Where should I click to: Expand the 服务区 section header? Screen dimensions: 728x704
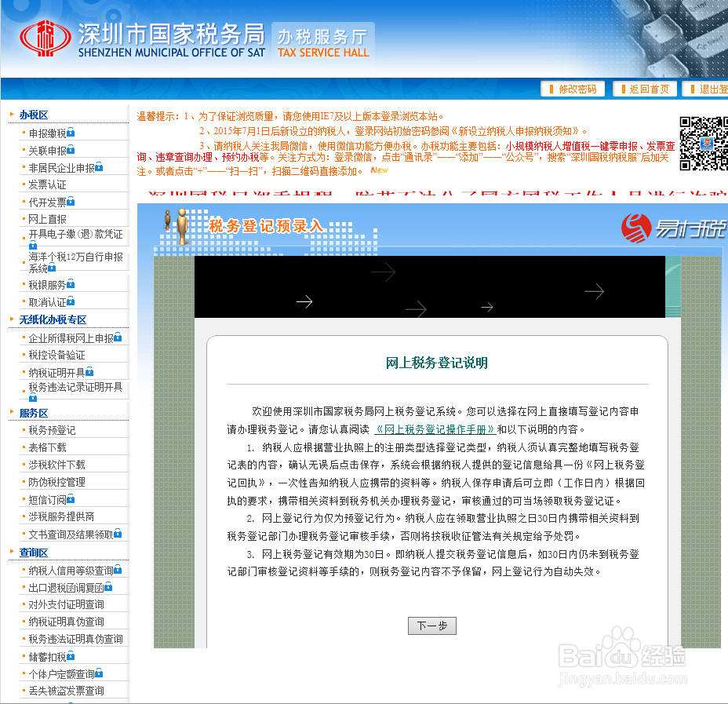(x=32, y=412)
